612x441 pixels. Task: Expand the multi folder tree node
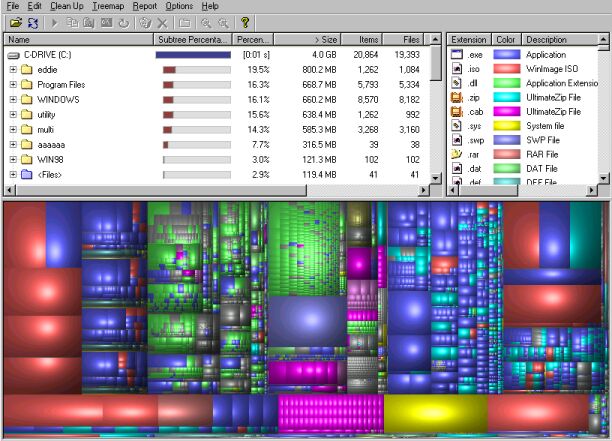(x=13, y=129)
